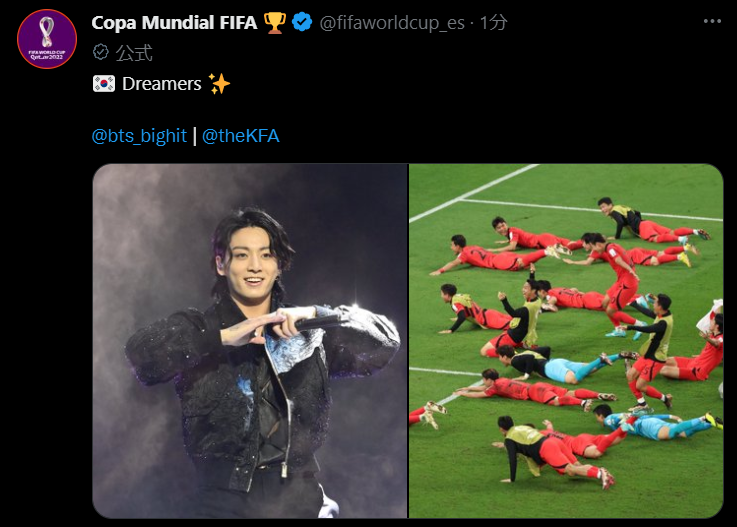Open the left performer photo

(250, 341)
